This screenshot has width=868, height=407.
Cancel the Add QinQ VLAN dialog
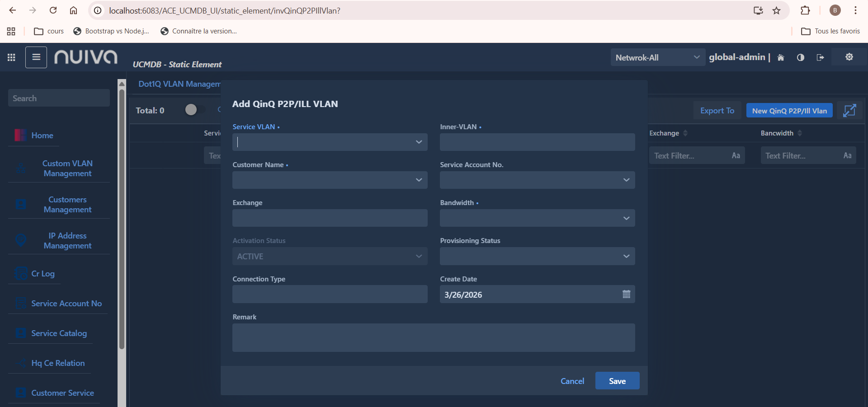pyautogui.click(x=572, y=381)
